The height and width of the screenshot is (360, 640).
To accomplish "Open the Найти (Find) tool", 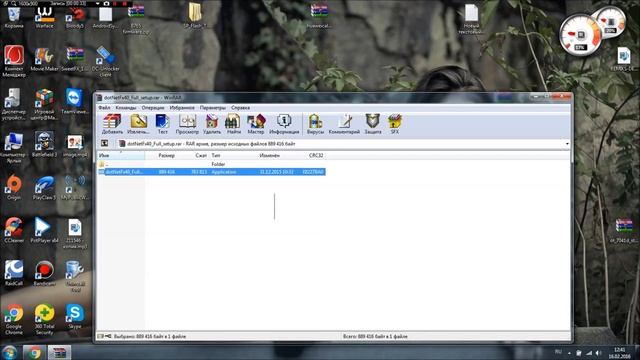I will click(233, 124).
